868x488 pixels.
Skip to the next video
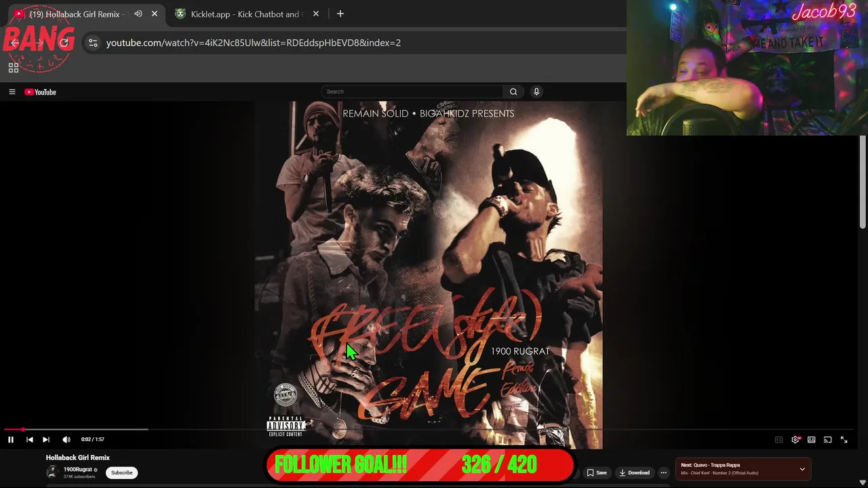click(46, 439)
